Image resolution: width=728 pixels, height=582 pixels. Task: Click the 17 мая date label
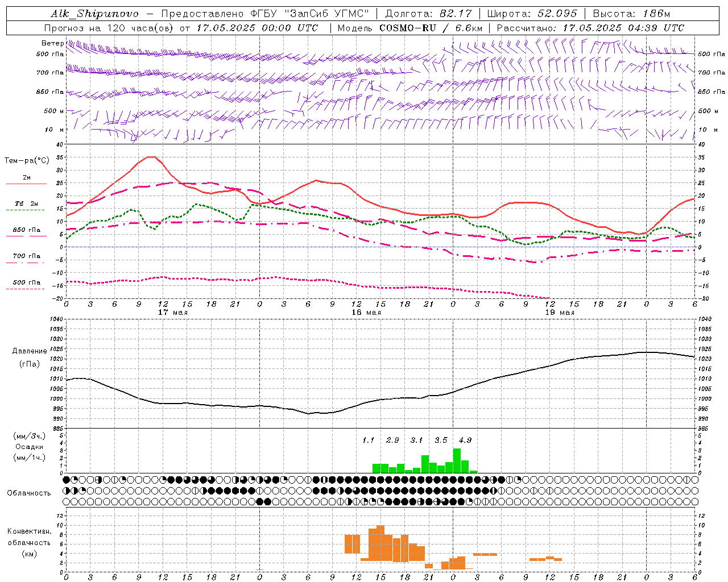pos(173,313)
